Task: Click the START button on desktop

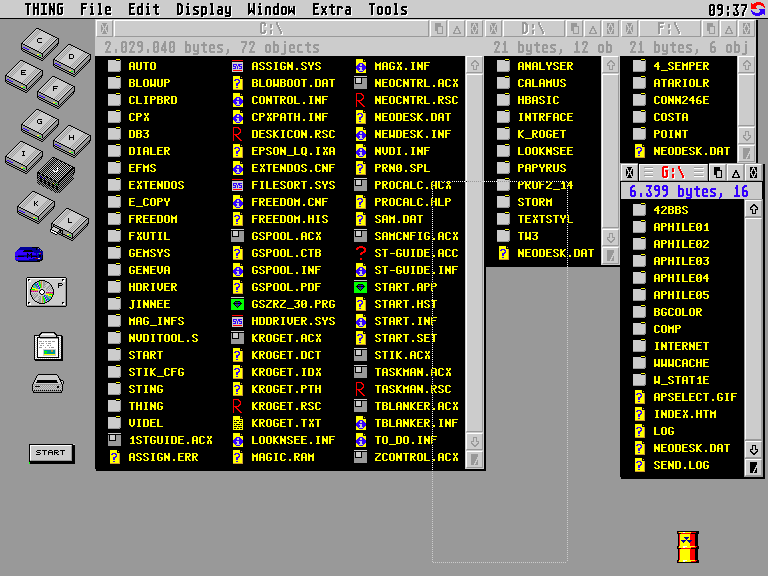Action: pyautogui.click(x=51, y=453)
